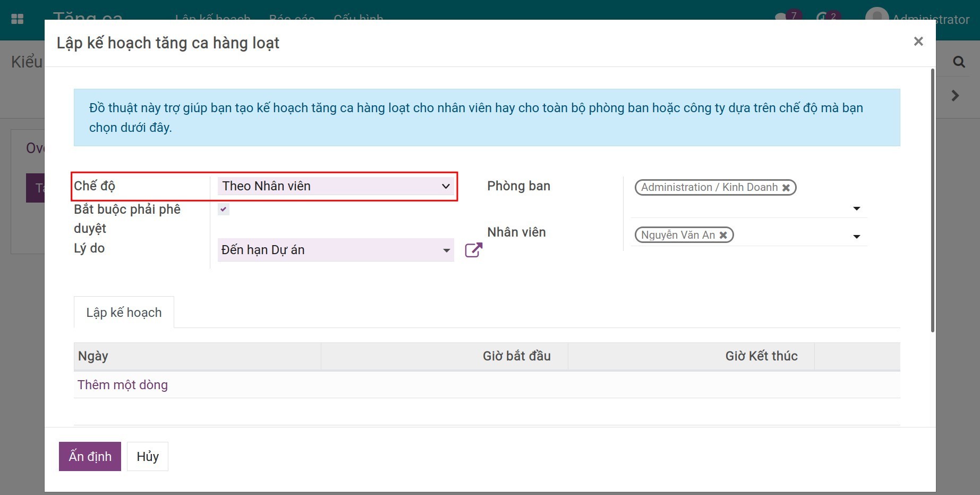
Task: Click the search magnifier icon
Action: (x=959, y=62)
